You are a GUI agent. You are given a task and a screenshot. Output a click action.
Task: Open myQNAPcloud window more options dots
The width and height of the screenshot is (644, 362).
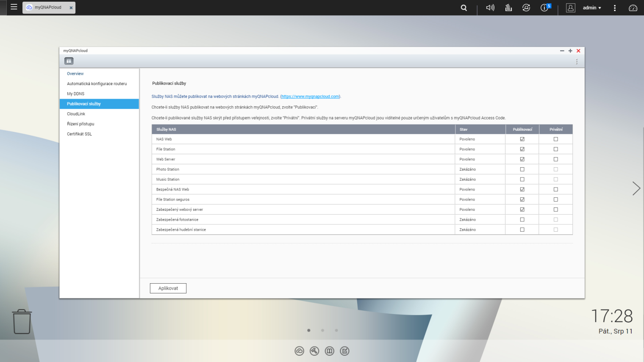(x=577, y=62)
